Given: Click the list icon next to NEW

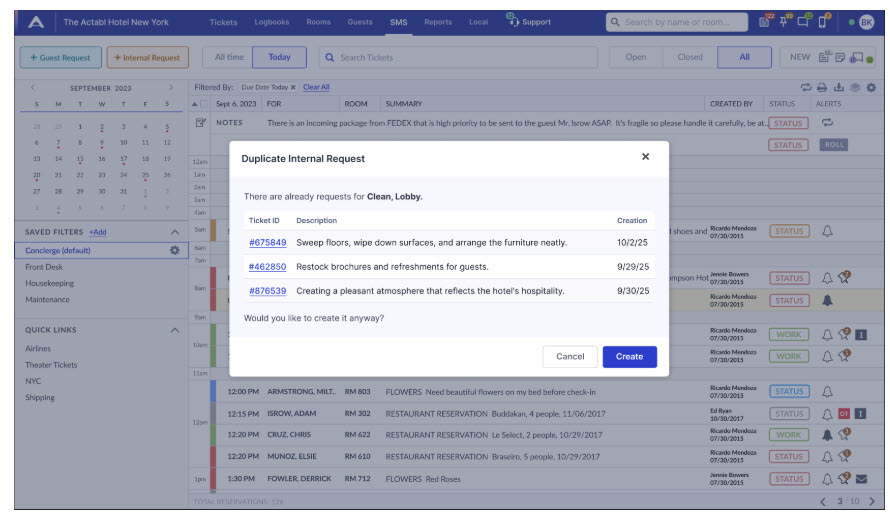Looking at the screenshot, I should pos(824,57).
